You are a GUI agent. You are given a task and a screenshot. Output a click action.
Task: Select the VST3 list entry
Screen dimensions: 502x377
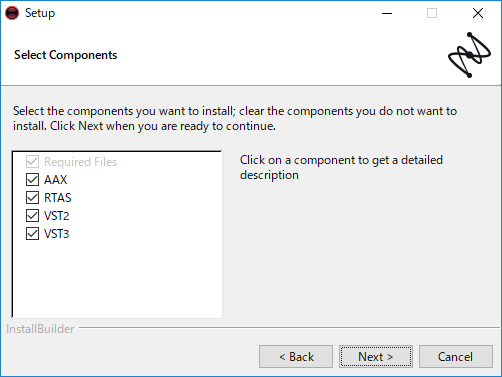[57, 234]
